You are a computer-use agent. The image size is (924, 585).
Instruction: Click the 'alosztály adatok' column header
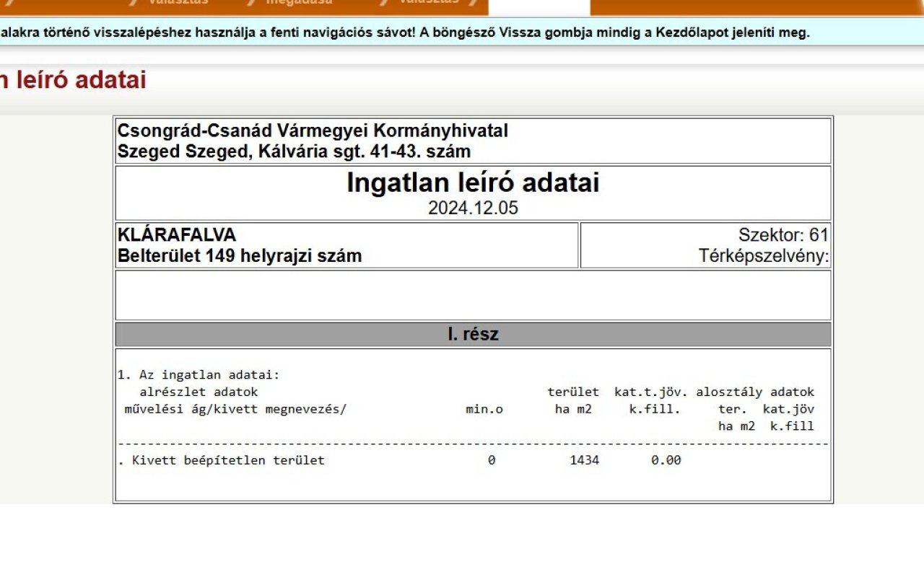(x=755, y=392)
